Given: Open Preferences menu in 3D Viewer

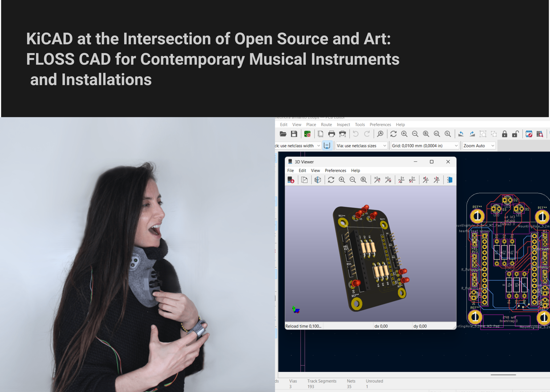Looking at the screenshot, I should click(x=335, y=171).
